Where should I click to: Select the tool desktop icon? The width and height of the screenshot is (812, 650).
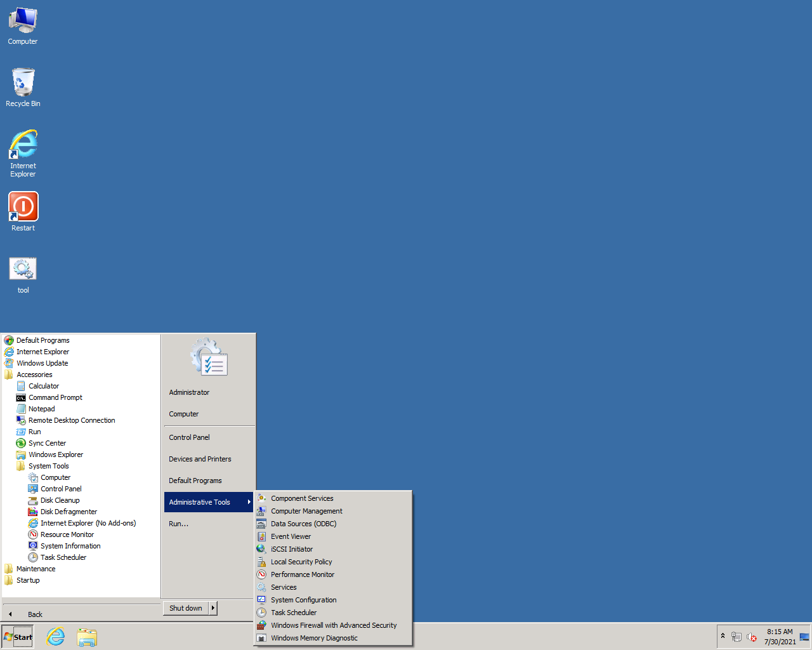pyautogui.click(x=23, y=274)
